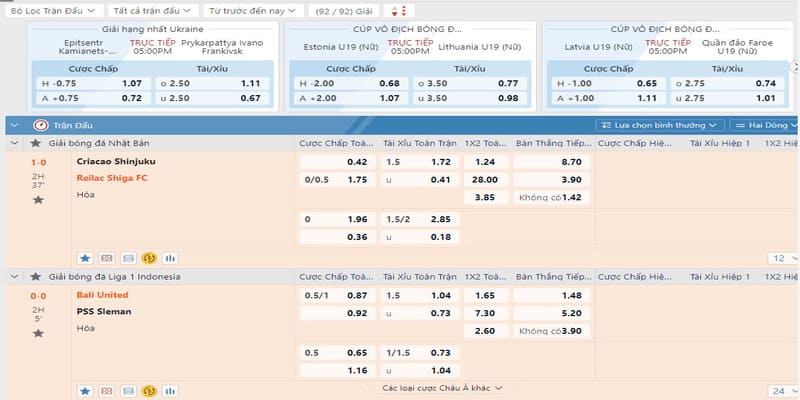The image size is (800, 400).
Task: Select Japan match draw odds 3.85
Action: click(486, 197)
